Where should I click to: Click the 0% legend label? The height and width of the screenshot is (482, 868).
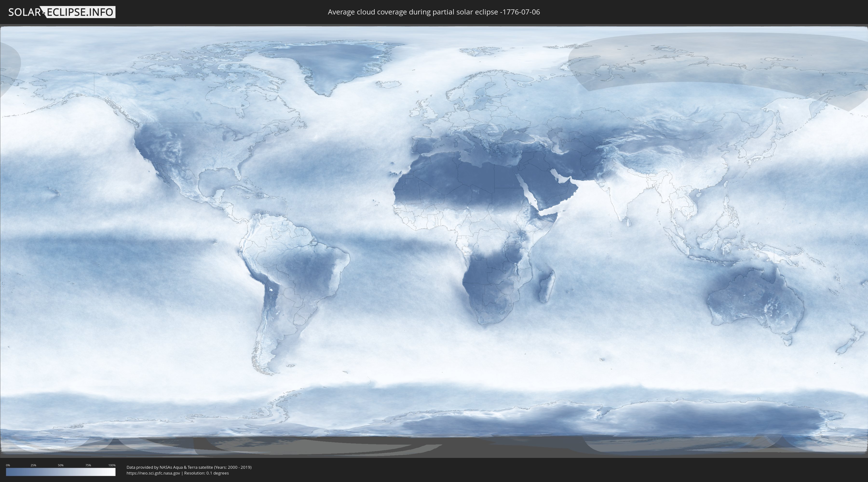click(x=8, y=465)
